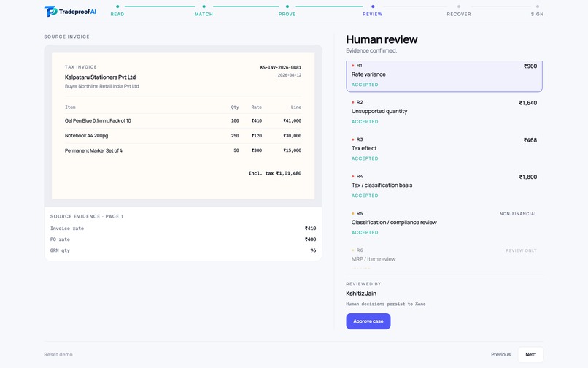This screenshot has height=368, width=588.
Task: Click the Incl. tax ₹1,01,480 total
Action: point(275,173)
